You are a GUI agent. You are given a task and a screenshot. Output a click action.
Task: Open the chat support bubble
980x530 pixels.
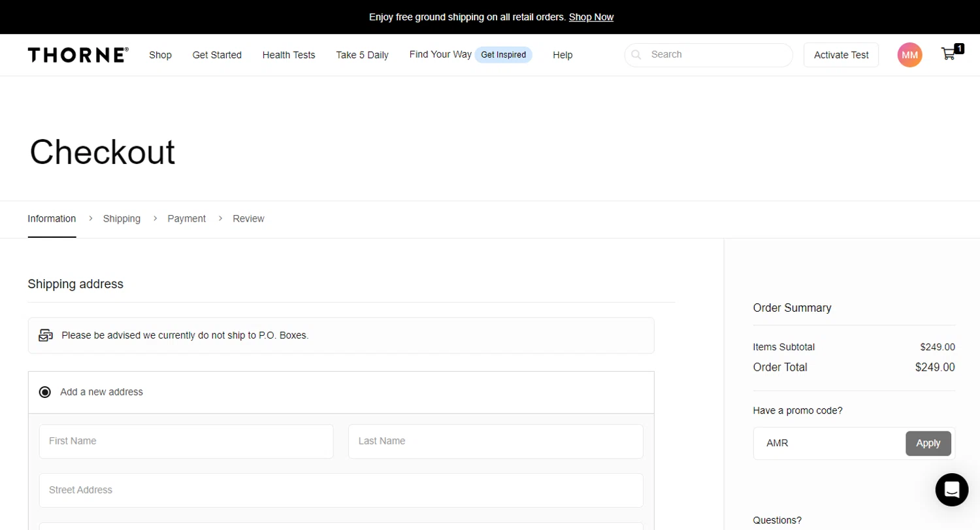[951, 489]
